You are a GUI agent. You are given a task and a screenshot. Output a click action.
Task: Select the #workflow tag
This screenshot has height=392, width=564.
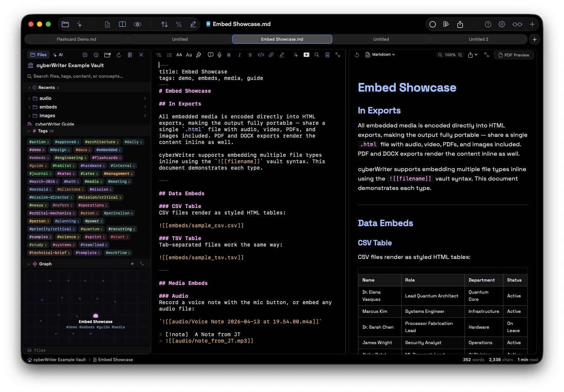(118, 253)
